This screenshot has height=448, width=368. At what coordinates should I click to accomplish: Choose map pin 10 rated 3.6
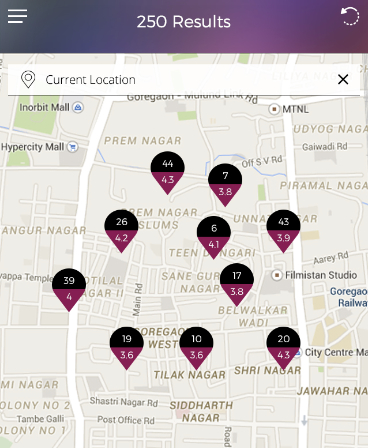196,348
